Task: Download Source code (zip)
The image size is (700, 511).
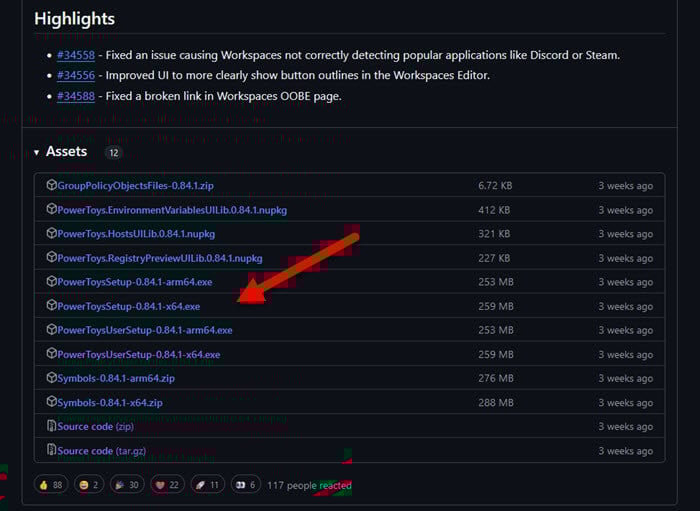Action: [x=96, y=427]
